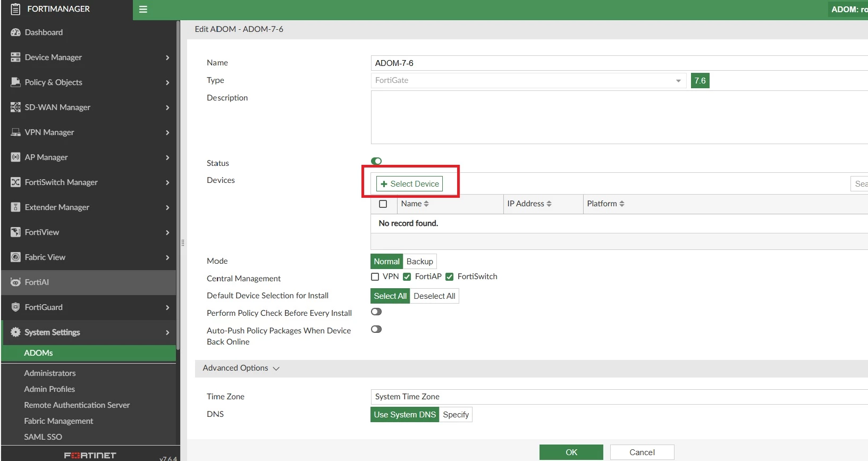Click the FortiAI robot icon
The width and height of the screenshot is (868, 461).
(15, 282)
